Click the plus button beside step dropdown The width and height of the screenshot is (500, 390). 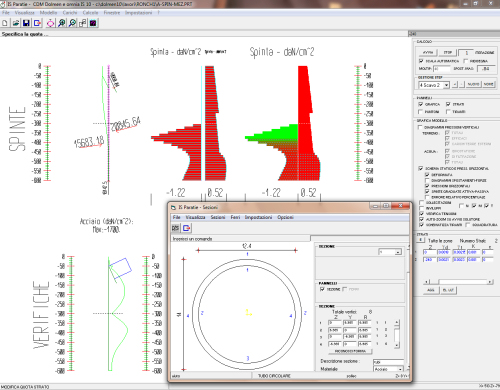(455, 84)
